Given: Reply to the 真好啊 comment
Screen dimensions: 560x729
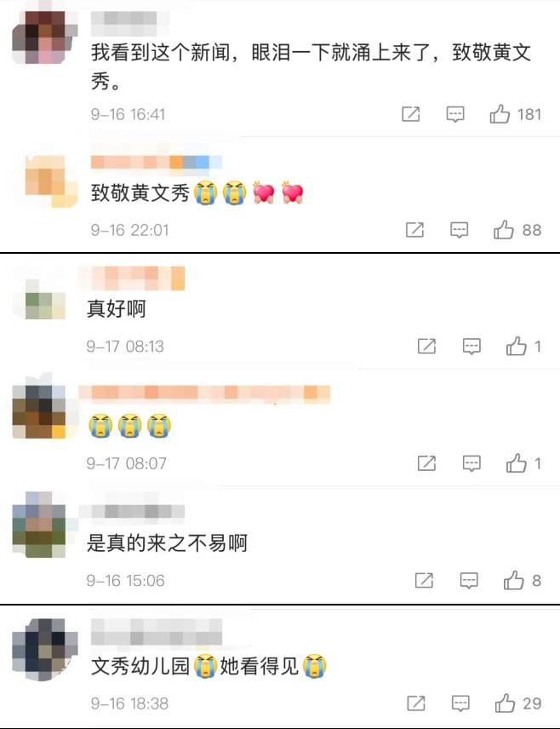Looking at the screenshot, I should [471, 347].
